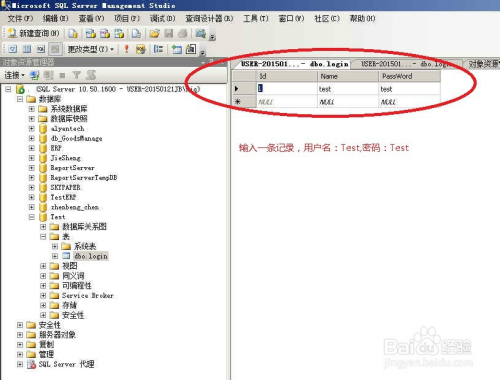
Task: Select the SQL Server 代理 node
Action: pyautogui.click(x=66, y=364)
